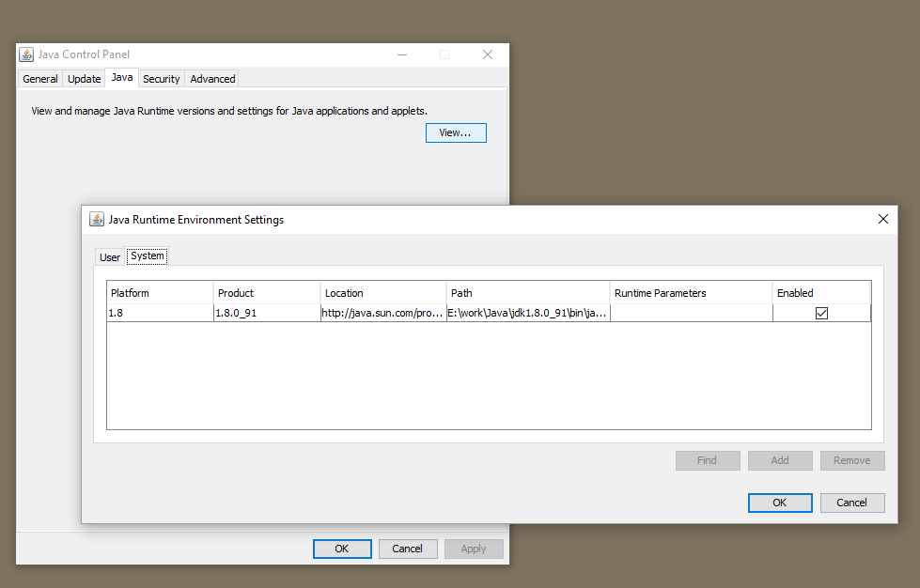Close the Java Runtime Environment Settings dialog
The width and height of the screenshot is (920, 588).
[883, 219]
